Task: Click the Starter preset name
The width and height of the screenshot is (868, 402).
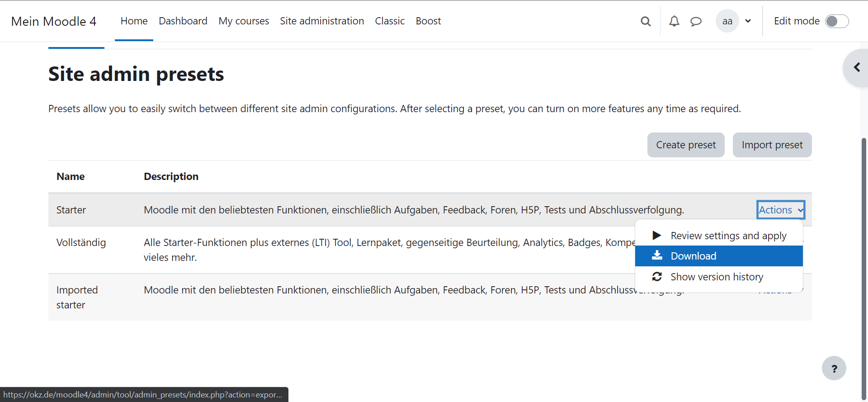Action: [71, 210]
